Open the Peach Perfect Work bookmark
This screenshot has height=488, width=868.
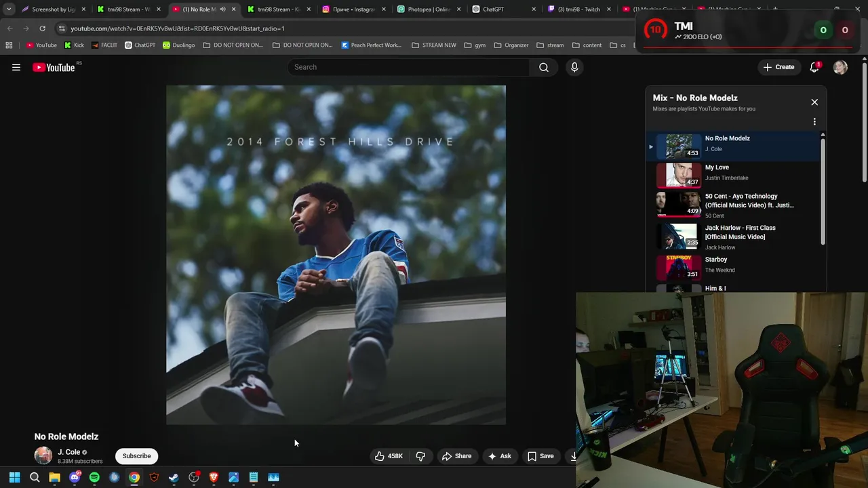coord(372,45)
